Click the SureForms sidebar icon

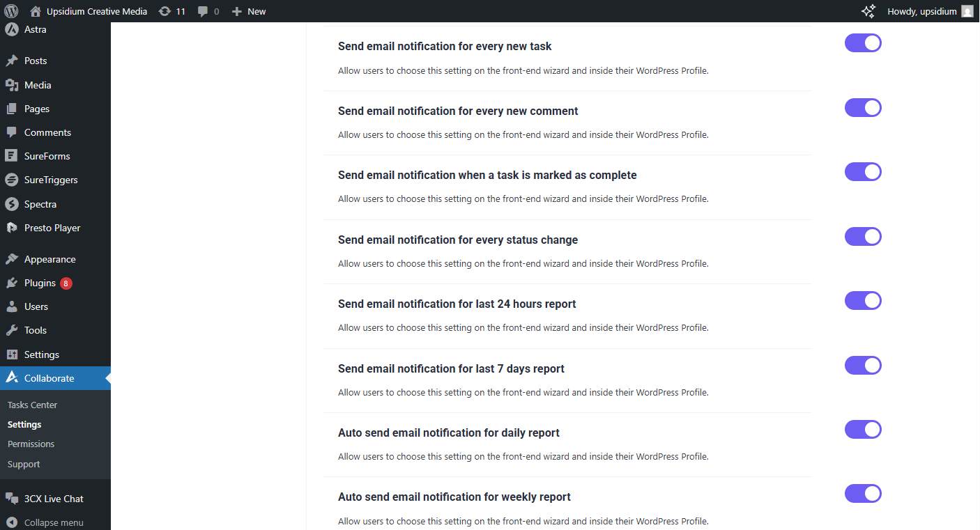pos(11,156)
